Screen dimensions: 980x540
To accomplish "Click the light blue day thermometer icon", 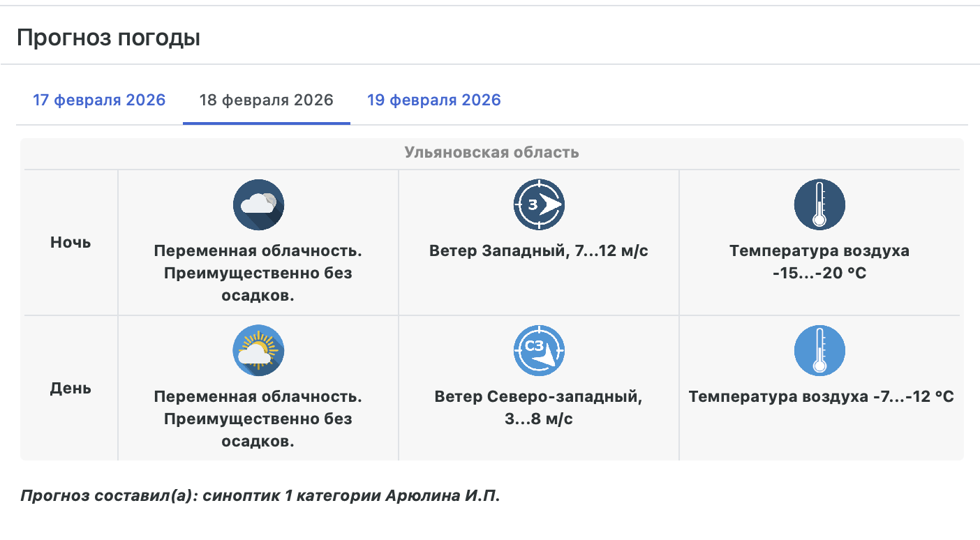I will click(x=819, y=350).
